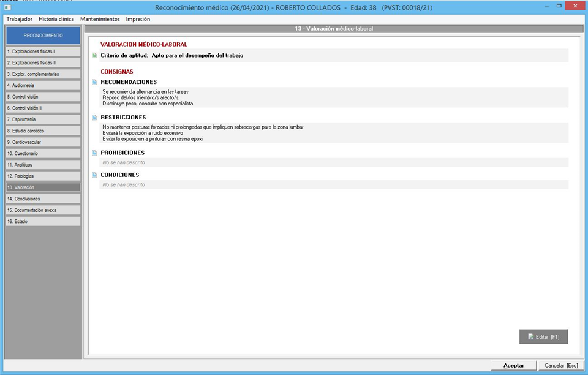Open 7. Espirometría in sidebar
This screenshot has width=588, height=375.
pos(43,119)
